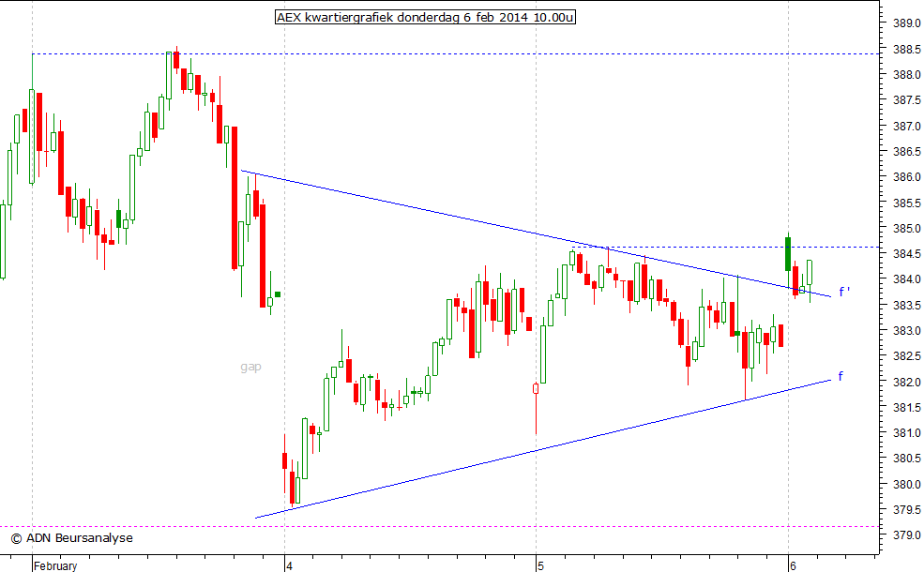Select the solid green candle at 6 Feb open
Screen dimensions: 924x572
tap(788, 254)
